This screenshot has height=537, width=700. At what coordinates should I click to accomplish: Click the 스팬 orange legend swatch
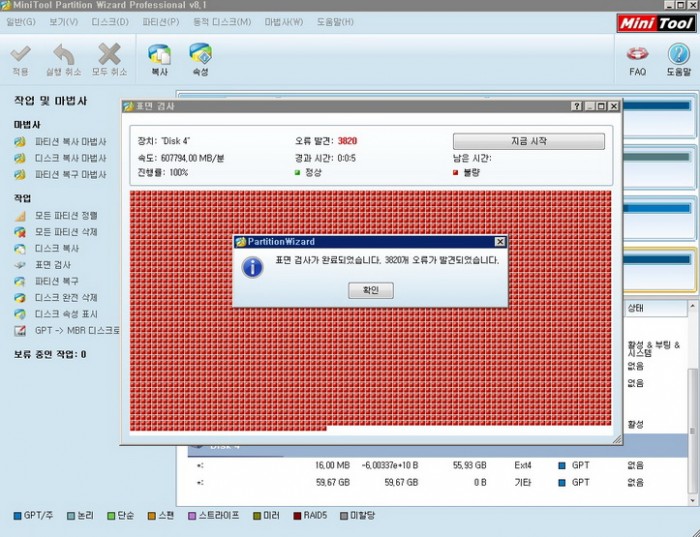pos(152,516)
